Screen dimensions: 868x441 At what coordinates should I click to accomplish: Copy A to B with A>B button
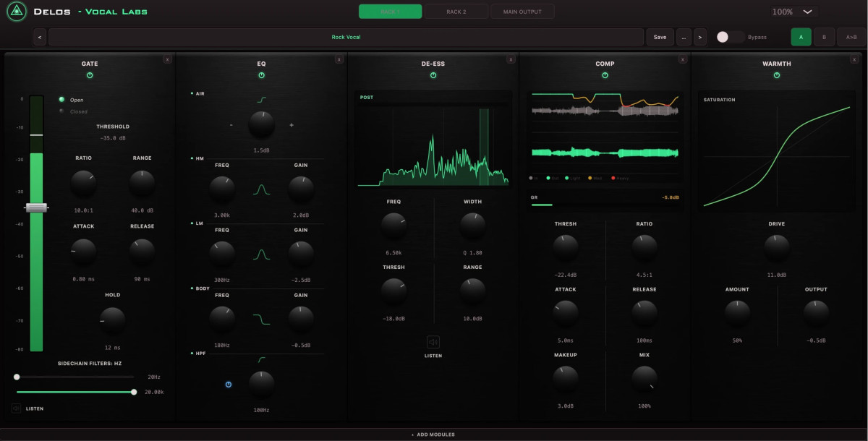[851, 37]
